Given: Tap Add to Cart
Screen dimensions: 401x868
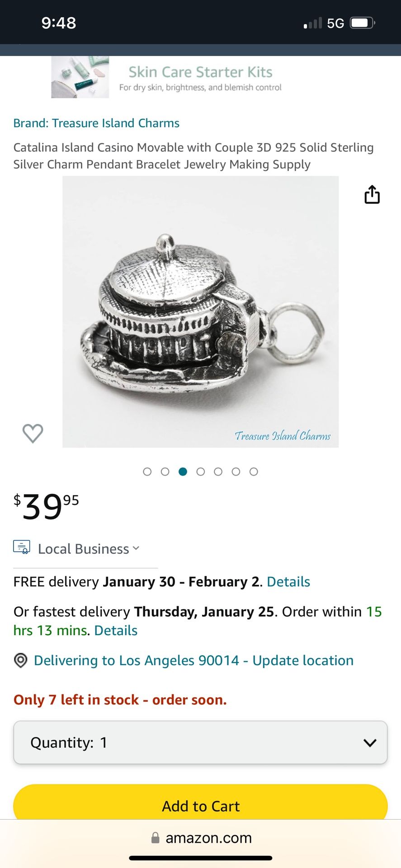Looking at the screenshot, I should (200, 803).
